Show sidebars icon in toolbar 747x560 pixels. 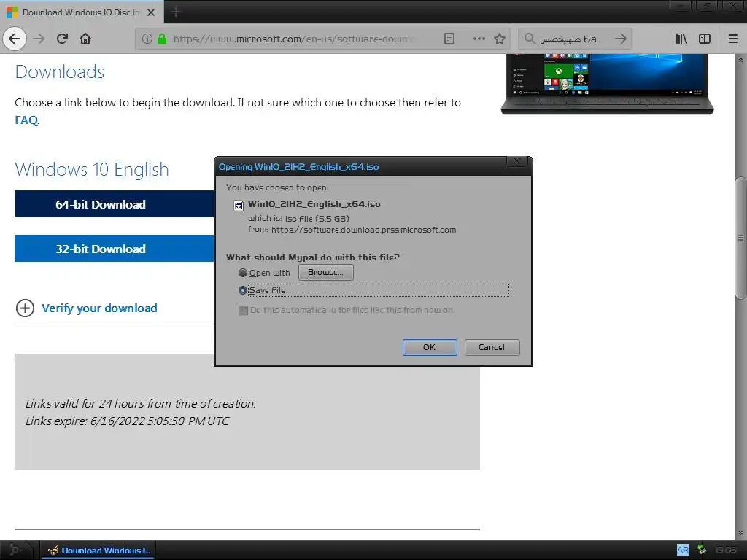coord(705,39)
